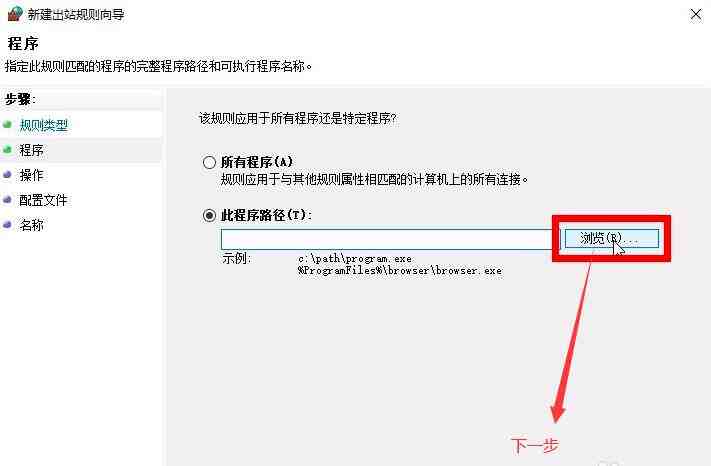Click the purple bullet beside 名称
Screen dimensions: 711x466
[x=7, y=224]
